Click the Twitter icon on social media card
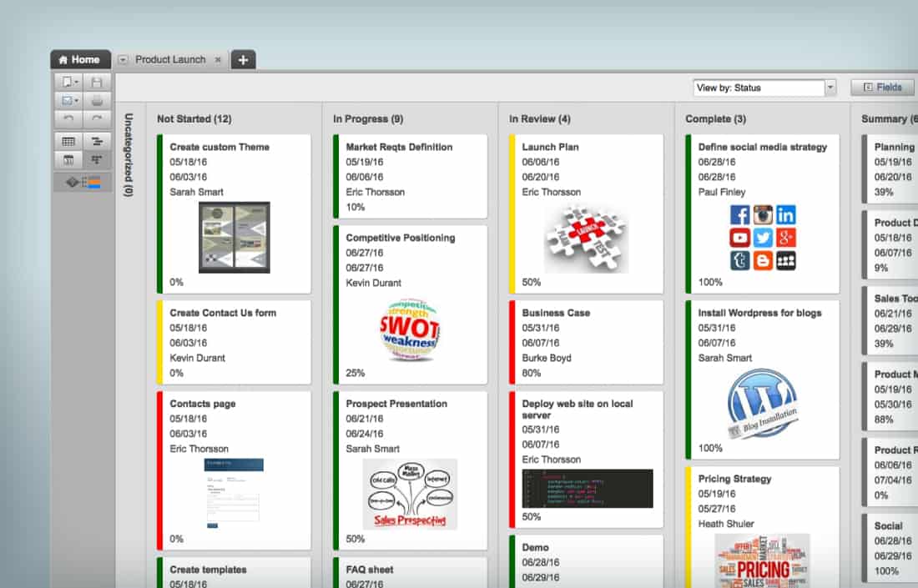The height and width of the screenshot is (588, 918). coord(763,238)
